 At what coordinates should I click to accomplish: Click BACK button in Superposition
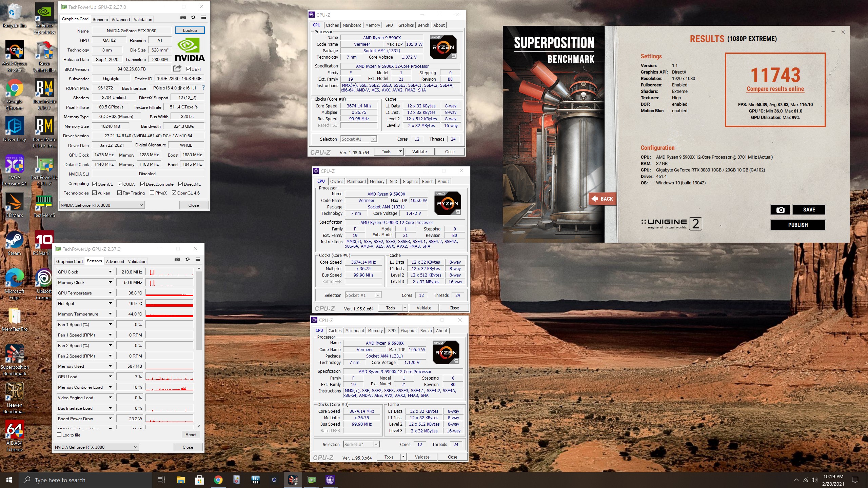click(603, 199)
